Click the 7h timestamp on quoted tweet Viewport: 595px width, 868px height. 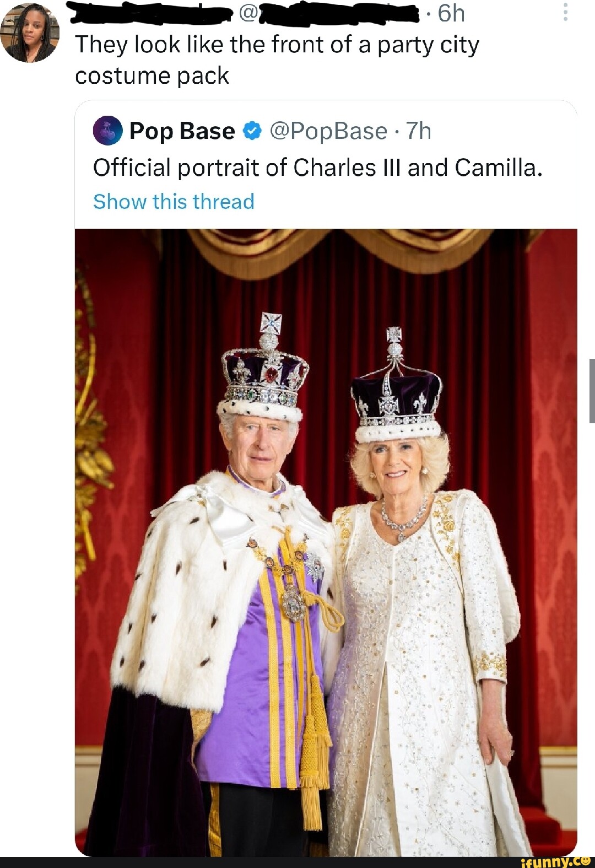point(419,131)
